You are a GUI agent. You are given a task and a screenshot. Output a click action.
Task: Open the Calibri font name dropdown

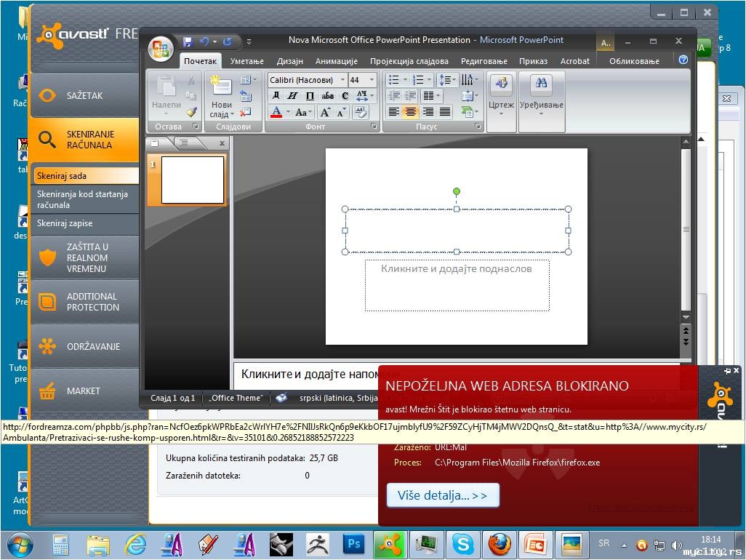click(x=342, y=80)
